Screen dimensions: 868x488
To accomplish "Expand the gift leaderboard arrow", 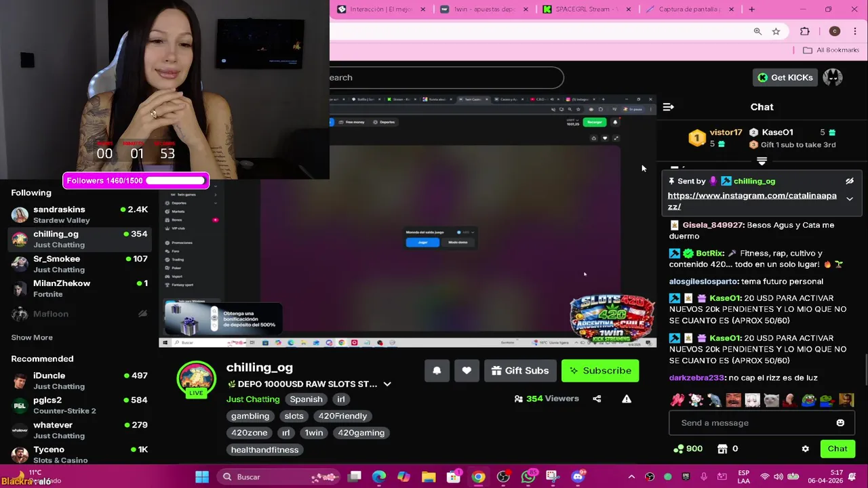I will click(762, 161).
